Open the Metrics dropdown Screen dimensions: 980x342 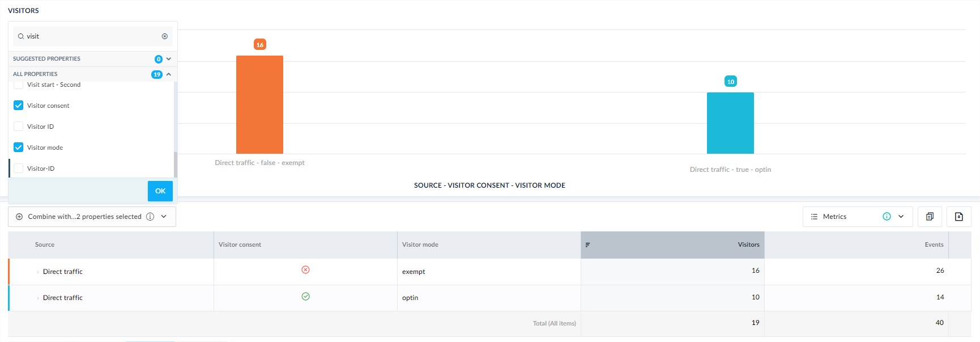tap(901, 217)
